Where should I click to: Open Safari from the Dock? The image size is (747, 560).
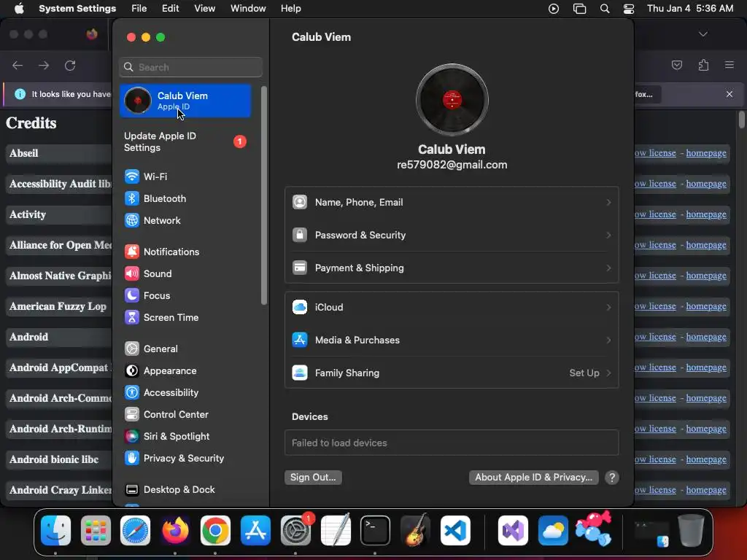click(x=135, y=531)
